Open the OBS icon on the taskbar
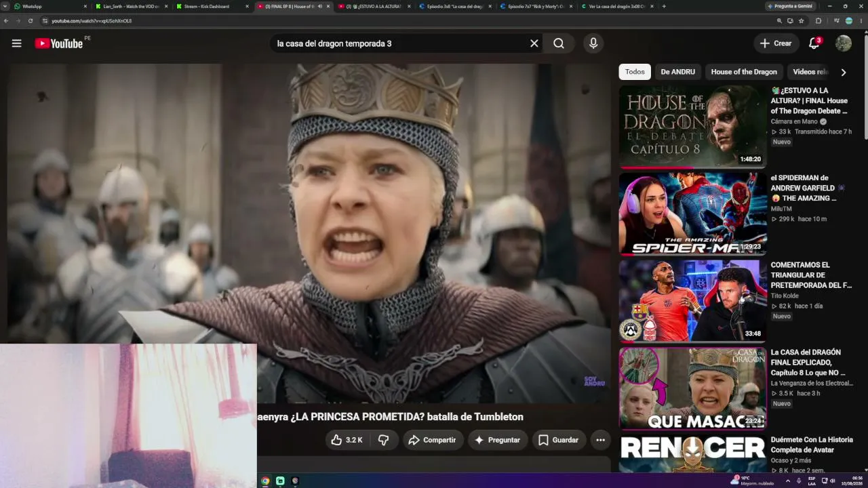 tap(295, 481)
